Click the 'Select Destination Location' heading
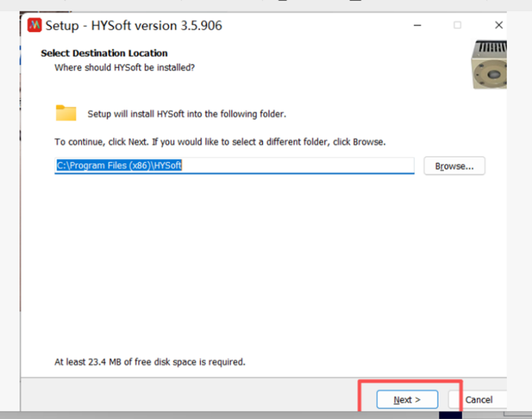 click(104, 53)
